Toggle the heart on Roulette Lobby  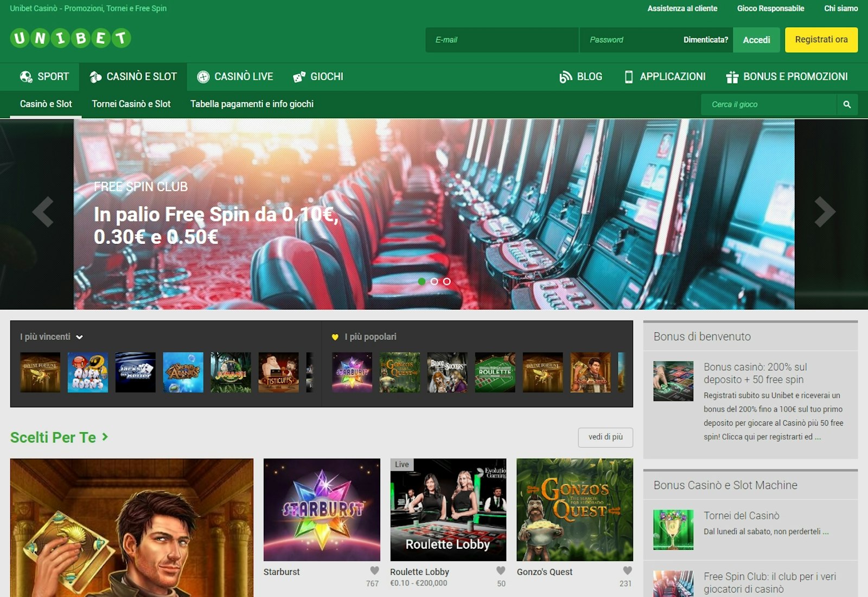point(500,570)
